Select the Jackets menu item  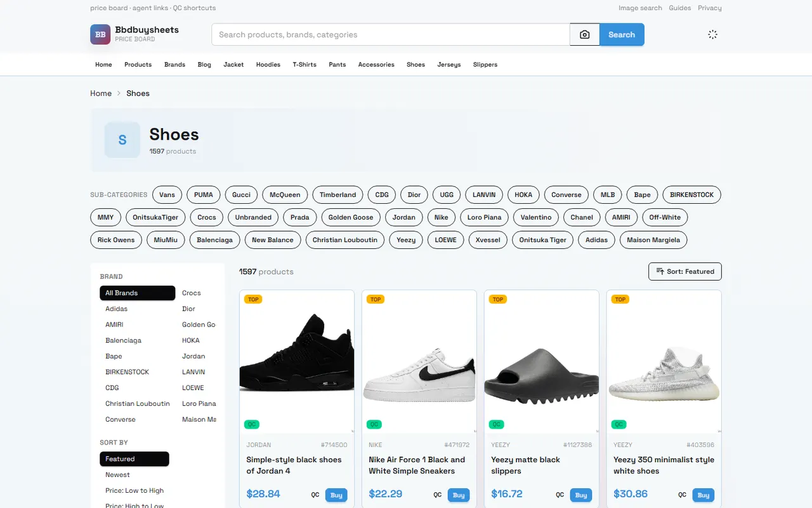tap(233, 65)
